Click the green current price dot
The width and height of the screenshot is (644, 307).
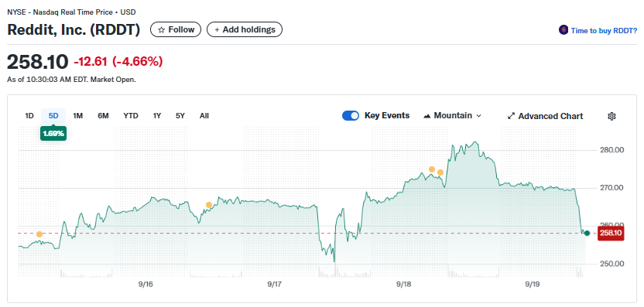587,233
